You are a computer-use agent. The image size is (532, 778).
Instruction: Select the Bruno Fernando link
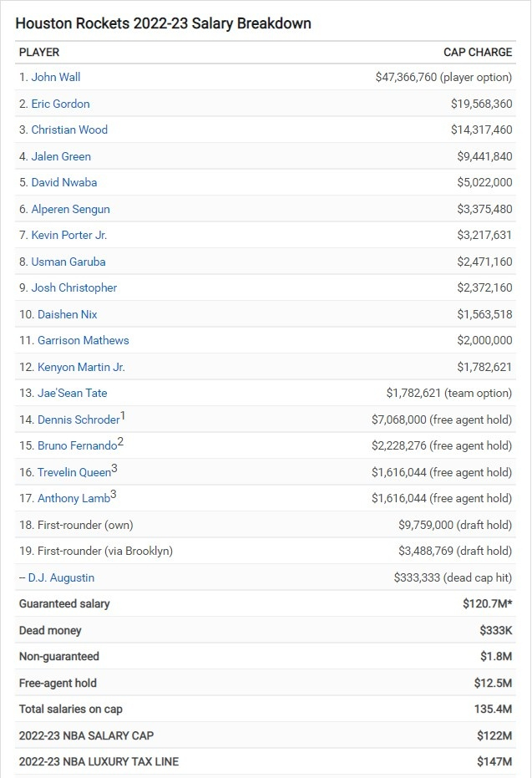coord(77,445)
